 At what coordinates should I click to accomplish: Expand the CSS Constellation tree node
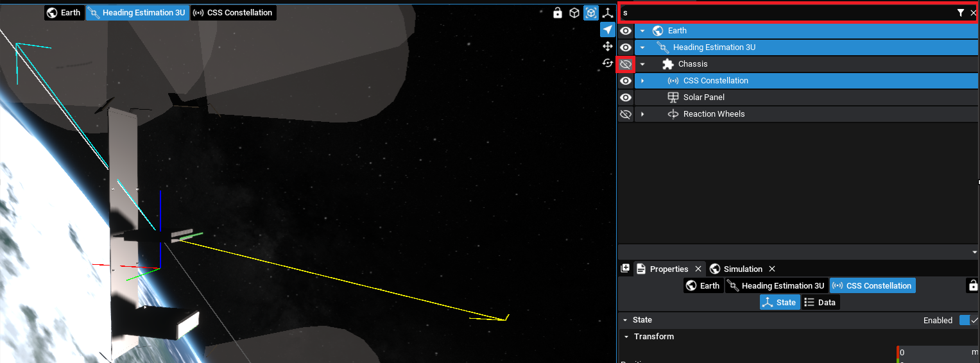point(642,81)
